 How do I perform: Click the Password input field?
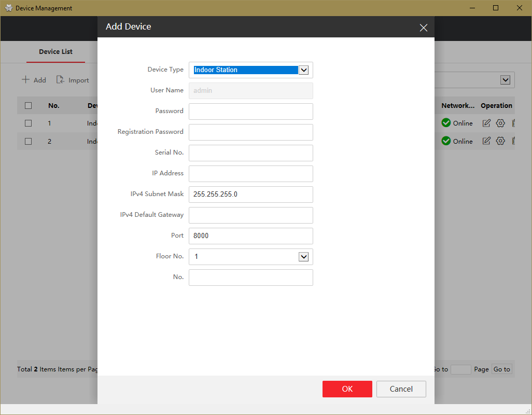(x=251, y=112)
